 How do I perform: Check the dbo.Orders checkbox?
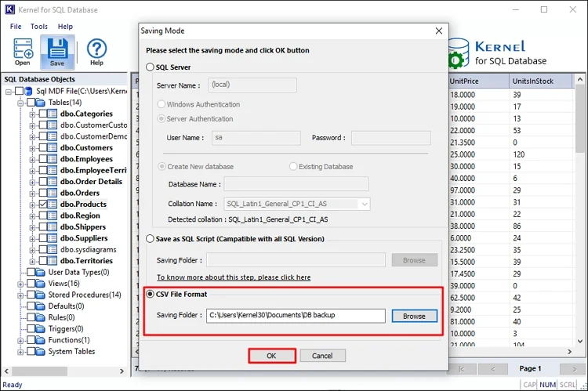coord(43,193)
